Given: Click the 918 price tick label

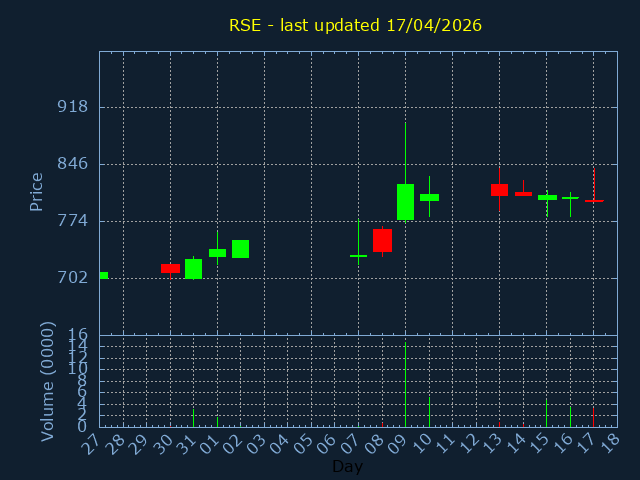Looking at the screenshot, I should click(x=72, y=107).
